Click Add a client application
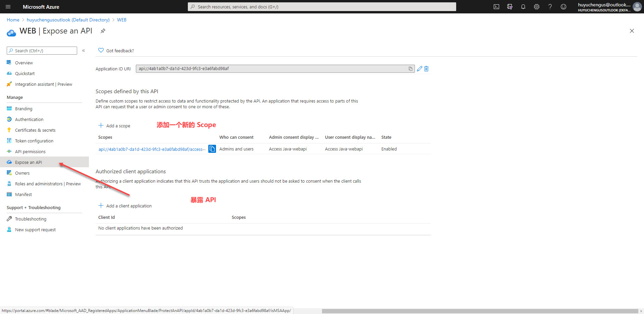 125,206
